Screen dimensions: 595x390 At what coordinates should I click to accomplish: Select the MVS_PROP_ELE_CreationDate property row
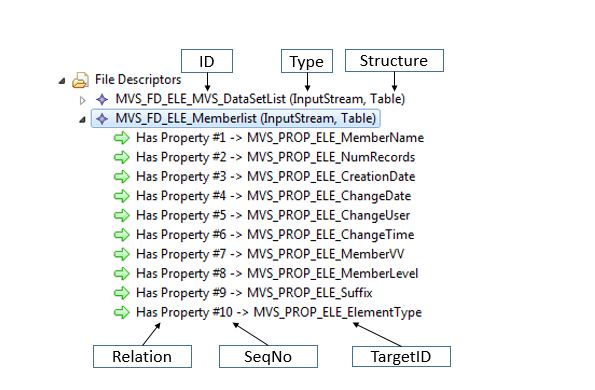click(x=275, y=176)
